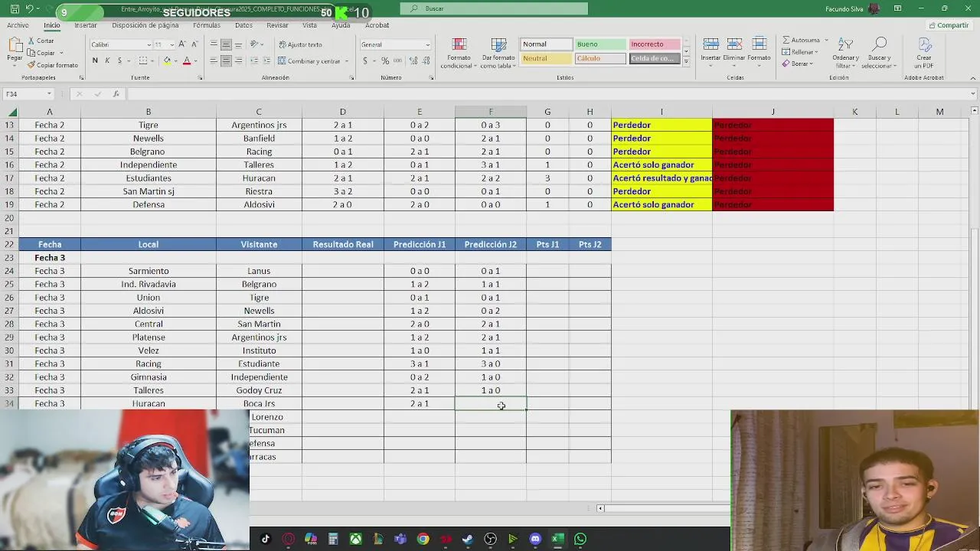Open the Borrar clear dropdown
Screen dimensions: 980x551
point(797,64)
